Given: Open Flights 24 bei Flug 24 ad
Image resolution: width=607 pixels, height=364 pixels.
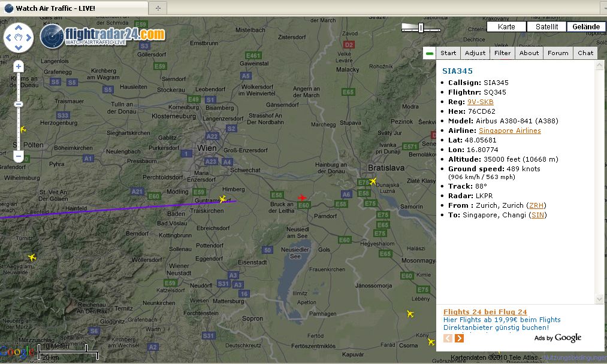Looking at the screenshot, I should point(485,312).
